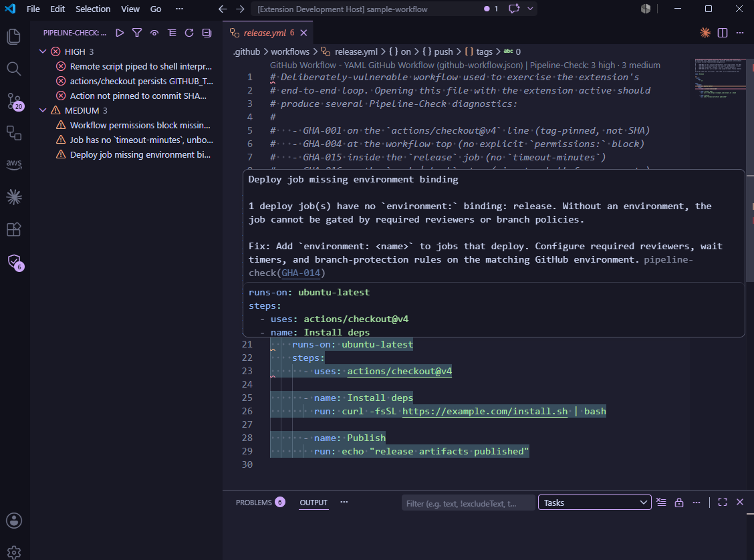
Task: Click the .github breadcrumb
Action: pos(247,51)
